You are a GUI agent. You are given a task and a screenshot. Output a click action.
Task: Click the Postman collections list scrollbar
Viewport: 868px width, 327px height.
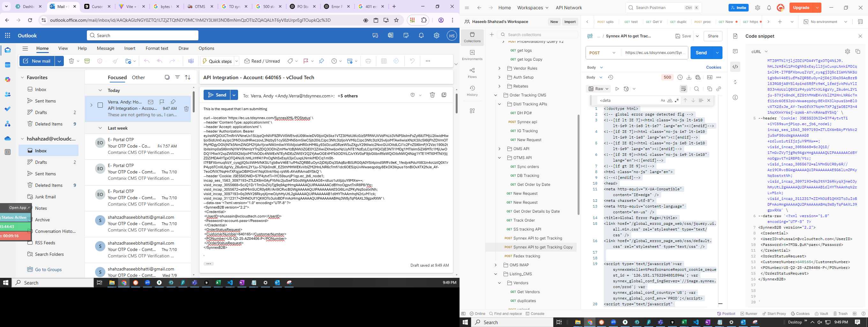coord(578,164)
